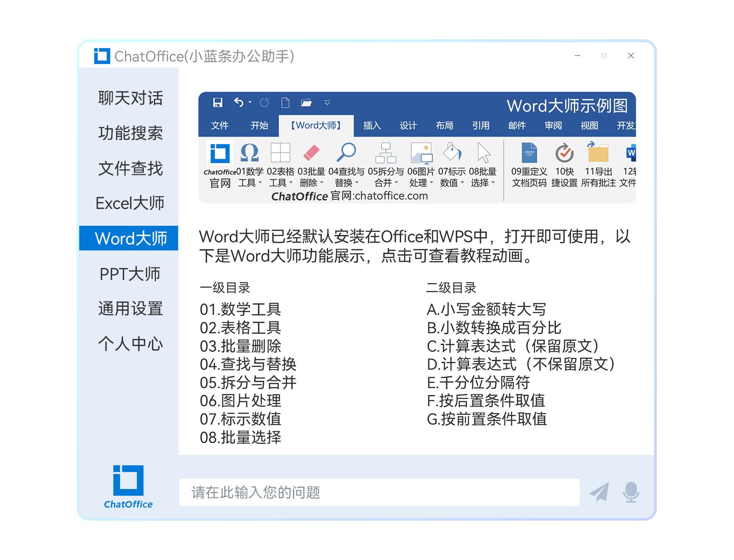734x560 pixels.
Task: Expand the 08批量选择 dropdown arrow
Action: pos(493,183)
